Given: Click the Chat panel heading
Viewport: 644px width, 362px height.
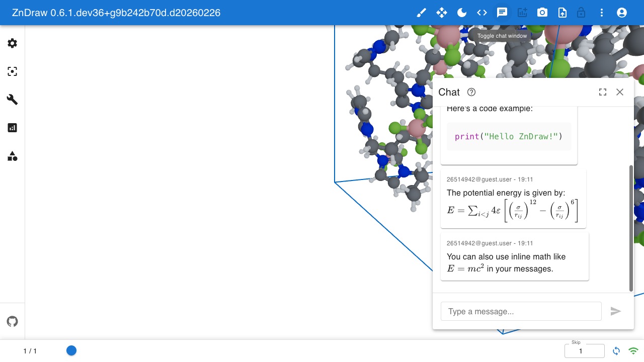Looking at the screenshot, I should [449, 92].
